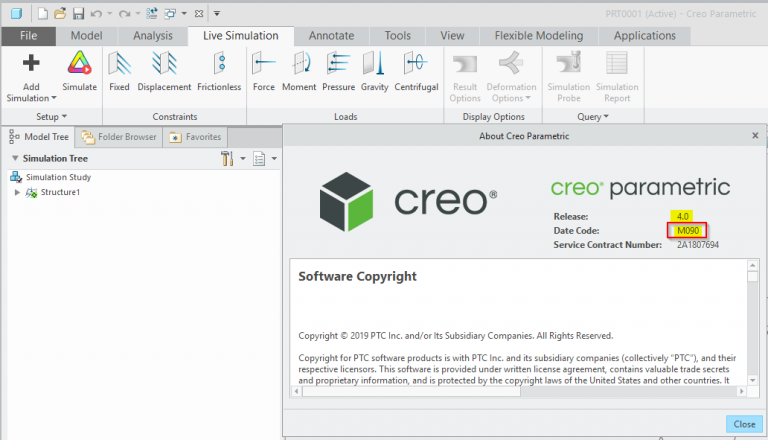Open dropdown next to tree settings icon
The image size is (768, 440).
point(243,158)
